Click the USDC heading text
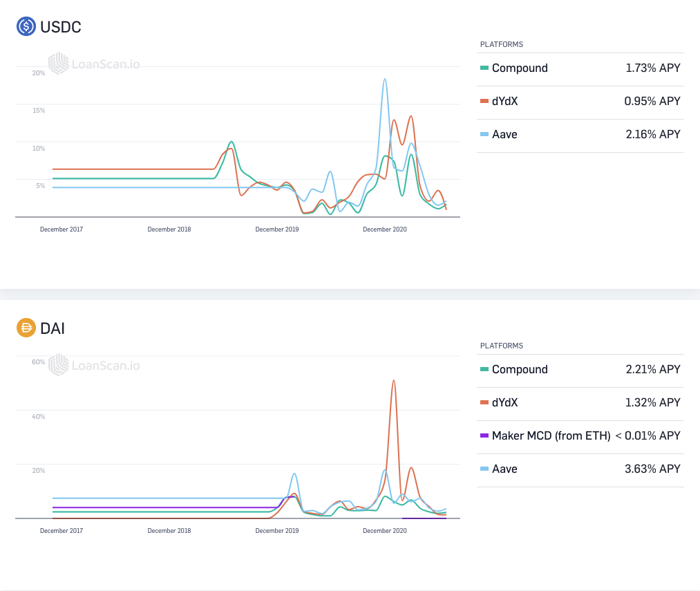This screenshot has height=591, width=700. pos(61,27)
